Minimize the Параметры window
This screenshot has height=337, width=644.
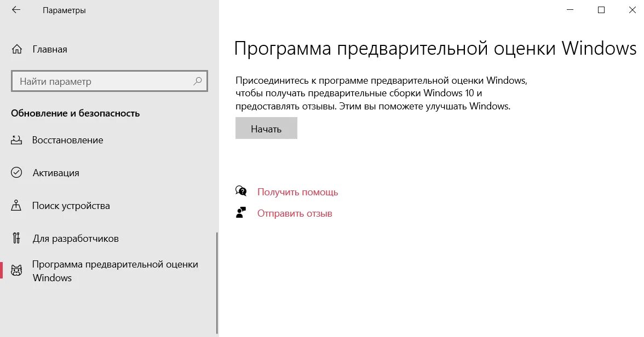570,10
